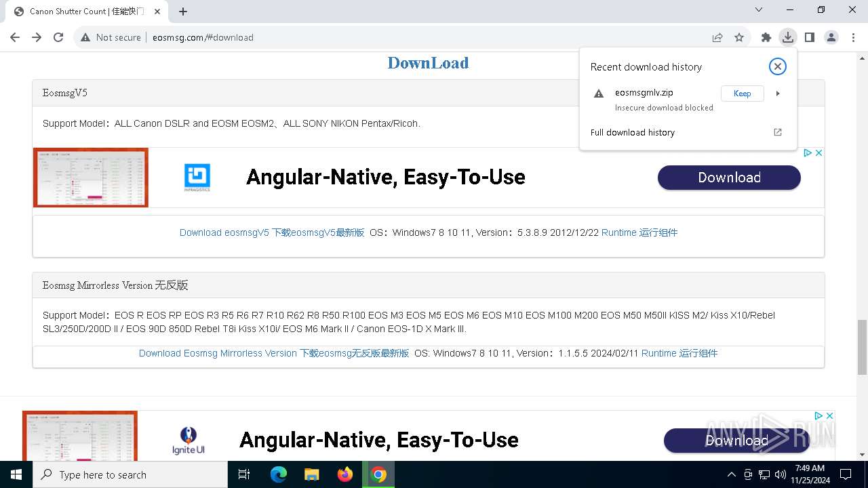Image resolution: width=868 pixels, height=488 pixels.
Task: Go back to the previous page
Action: (15, 37)
